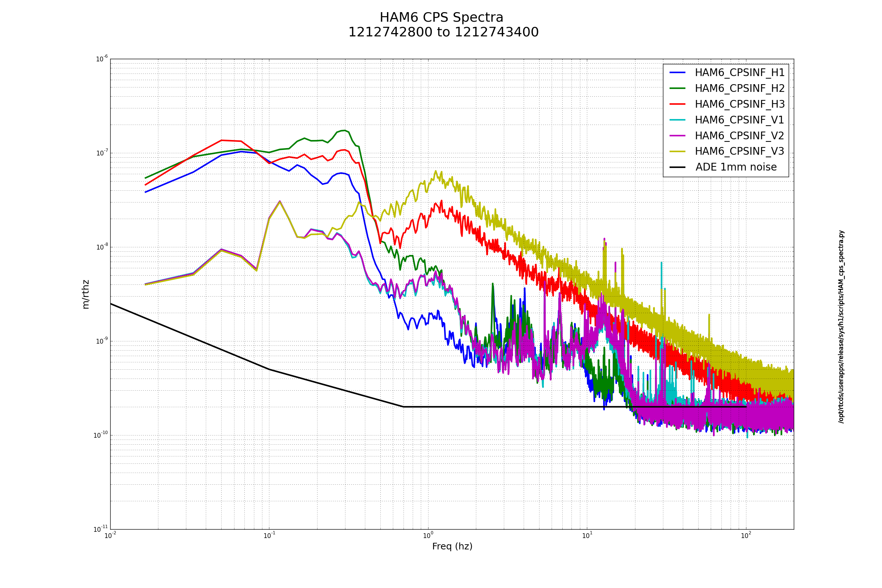
Task: Click the 10^0 x-axis tick label
Action: [x=428, y=535]
